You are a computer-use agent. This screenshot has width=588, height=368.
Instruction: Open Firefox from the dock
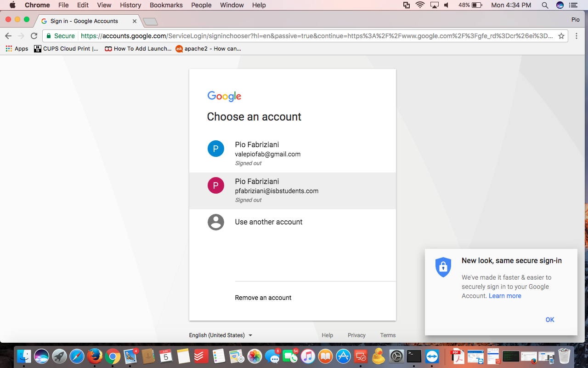click(x=95, y=356)
